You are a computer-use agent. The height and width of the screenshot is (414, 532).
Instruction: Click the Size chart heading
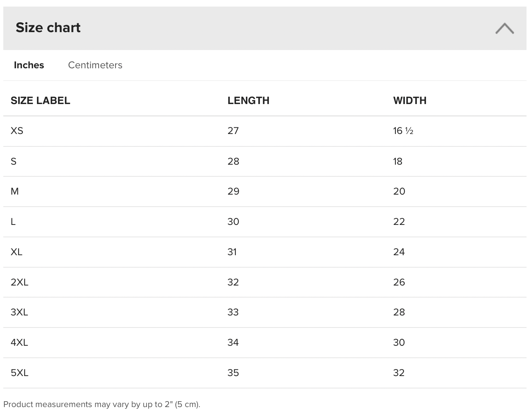(48, 28)
